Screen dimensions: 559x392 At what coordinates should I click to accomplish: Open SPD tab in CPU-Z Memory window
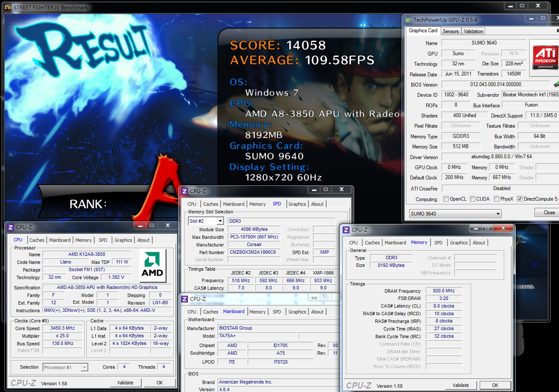439,243
